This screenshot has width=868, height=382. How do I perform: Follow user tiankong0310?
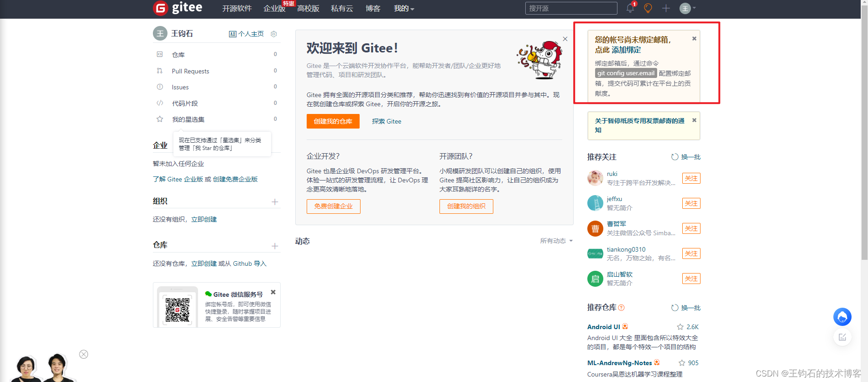691,253
